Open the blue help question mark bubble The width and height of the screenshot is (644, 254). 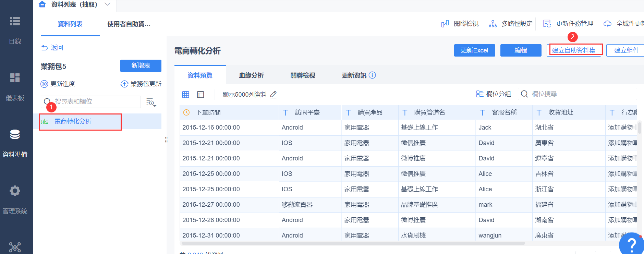point(631,244)
